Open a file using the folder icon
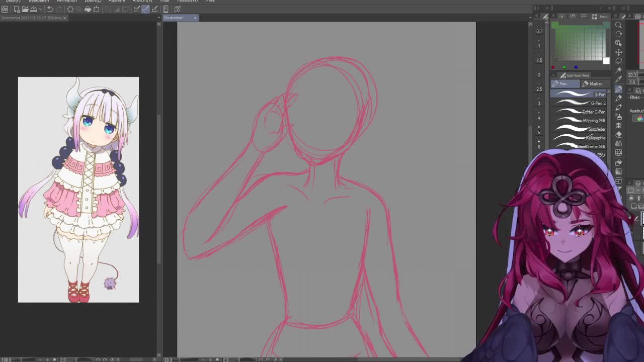Viewport: 644px width, 362px height. coord(25,9)
